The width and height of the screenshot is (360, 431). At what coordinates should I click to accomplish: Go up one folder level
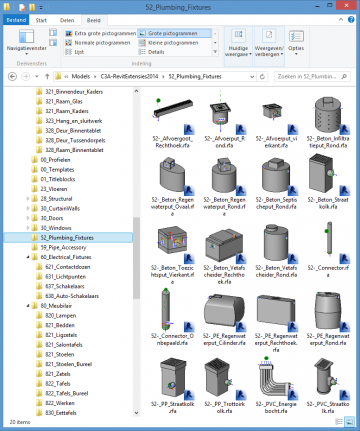(47, 77)
